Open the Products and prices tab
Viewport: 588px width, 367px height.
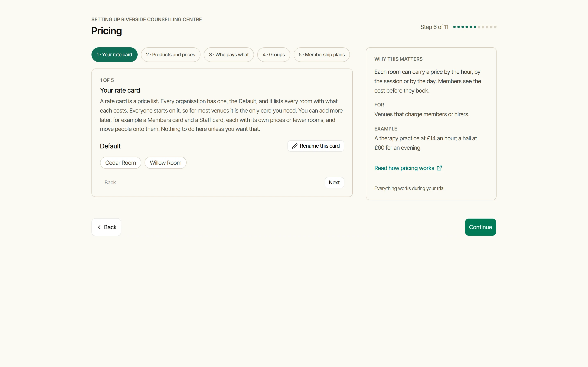pyautogui.click(x=170, y=55)
